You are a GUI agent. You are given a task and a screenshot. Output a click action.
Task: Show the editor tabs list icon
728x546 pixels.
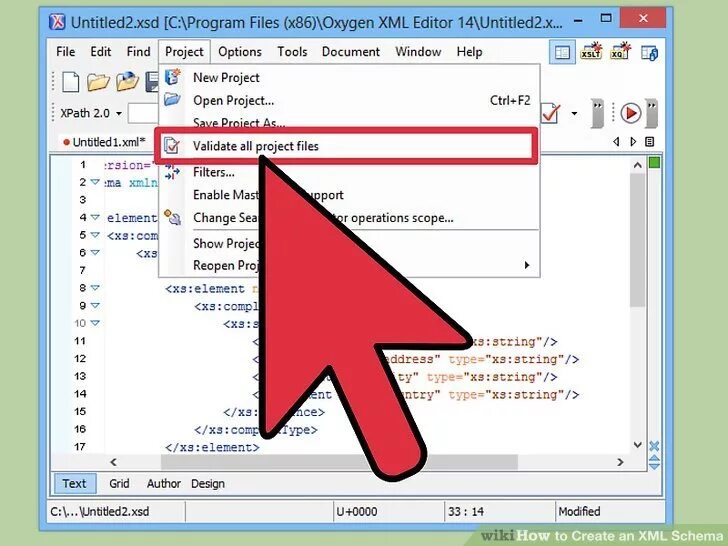[650, 141]
